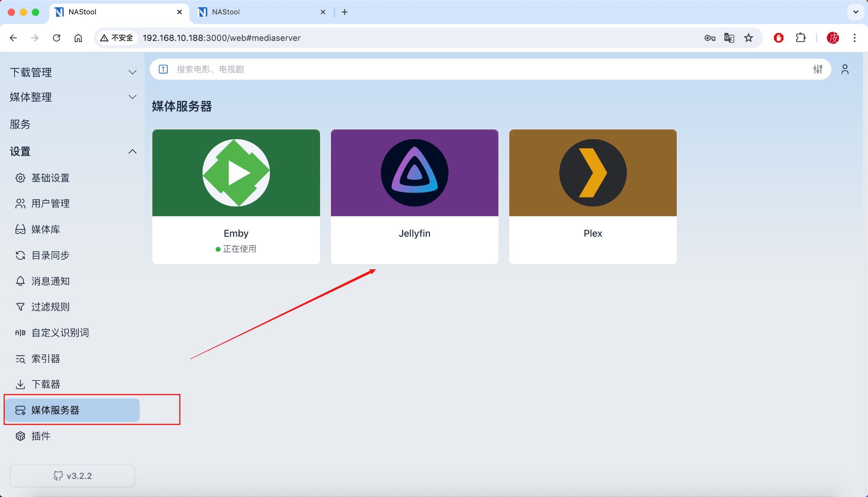
Task: Bookmark this page with star icon
Action: coord(749,38)
